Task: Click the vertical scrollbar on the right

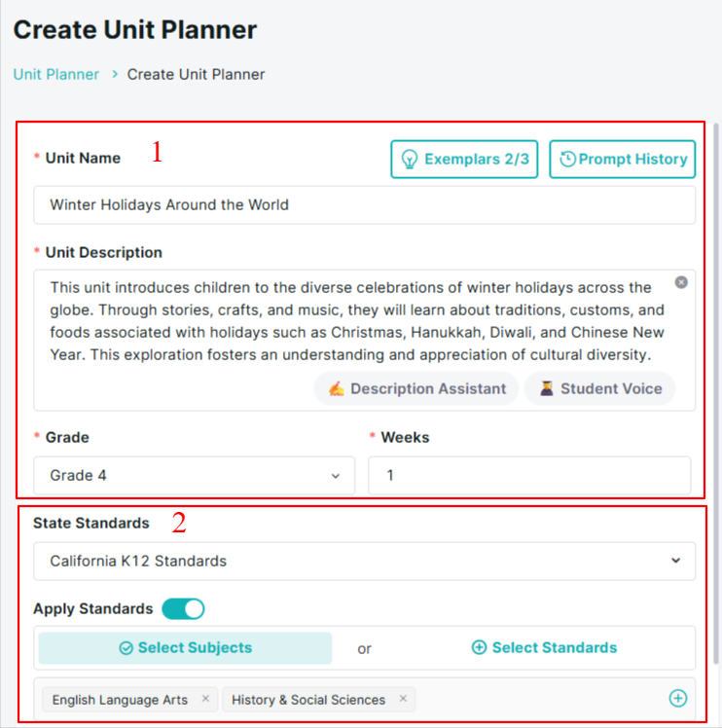Action: point(717,392)
